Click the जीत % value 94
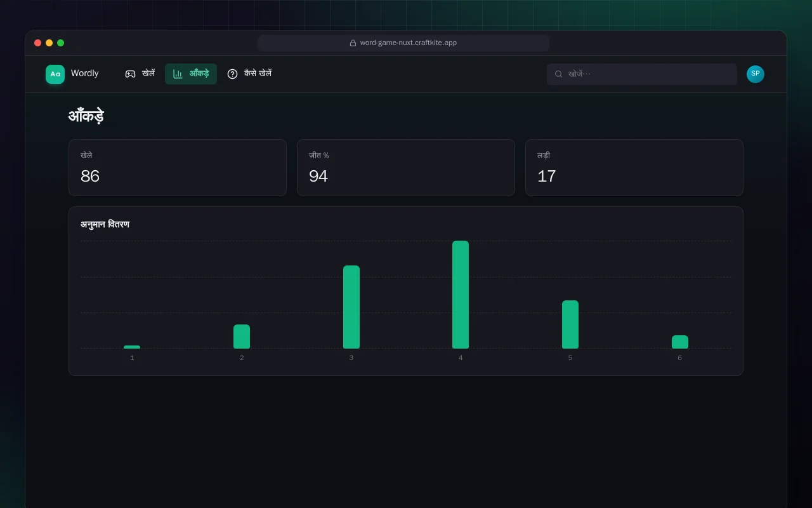The height and width of the screenshot is (508, 812). (x=318, y=176)
